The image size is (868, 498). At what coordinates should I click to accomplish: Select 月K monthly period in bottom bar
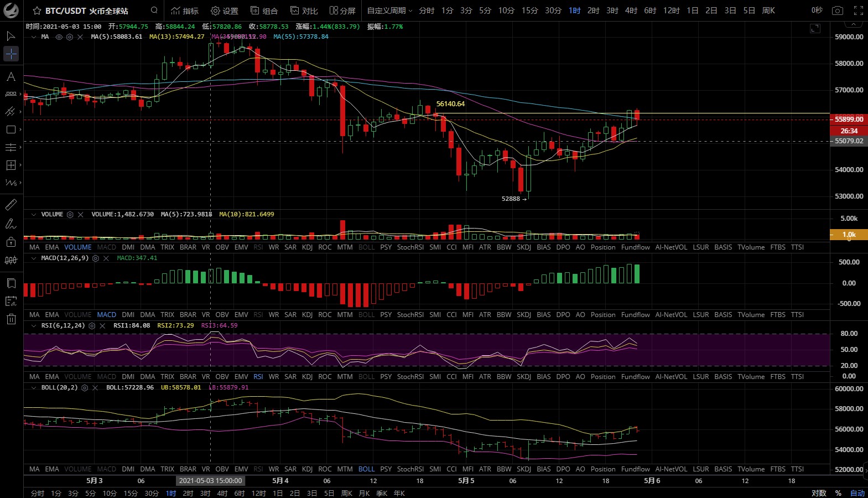[x=364, y=493]
